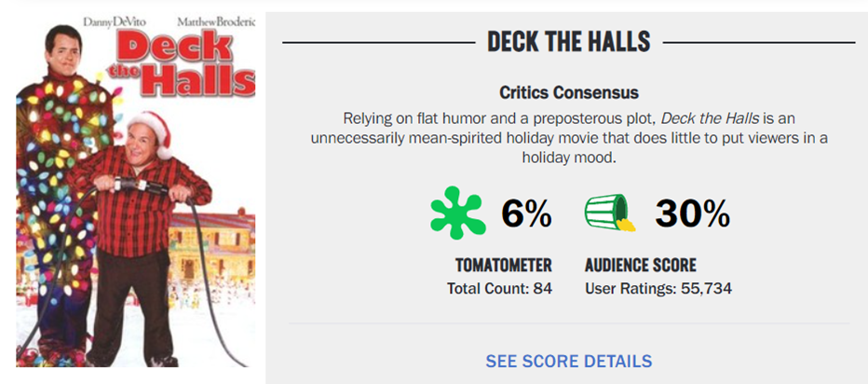Open the SEE SCORE DETAILS link
Image resolution: width=868 pixels, height=384 pixels.
[x=568, y=362]
